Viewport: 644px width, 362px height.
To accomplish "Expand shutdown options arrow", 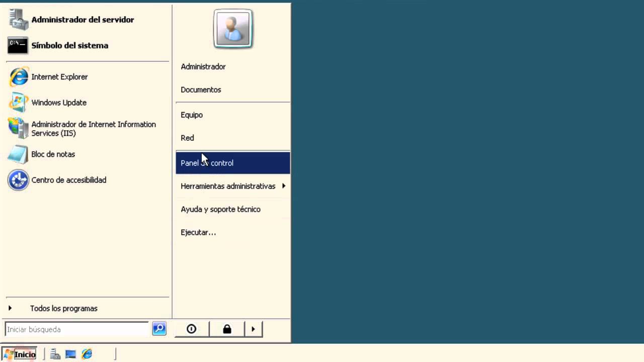I will pos(253,329).
